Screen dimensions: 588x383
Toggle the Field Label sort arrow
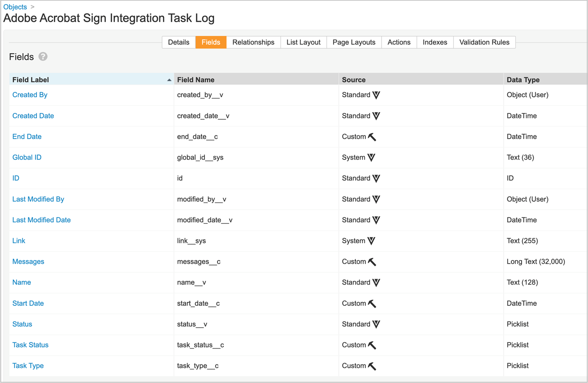[x=169, y=80]
